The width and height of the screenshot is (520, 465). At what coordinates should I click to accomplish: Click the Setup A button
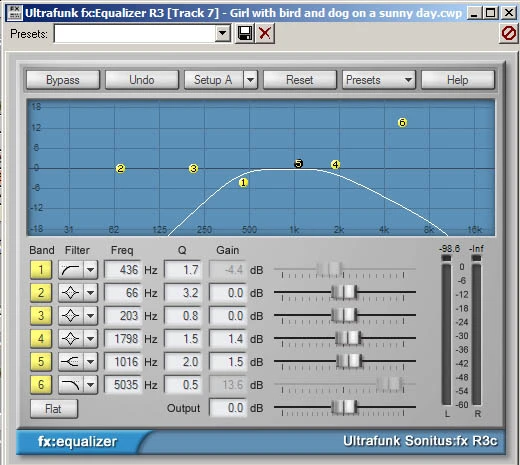pyautogui.click(x=213, y=80)
